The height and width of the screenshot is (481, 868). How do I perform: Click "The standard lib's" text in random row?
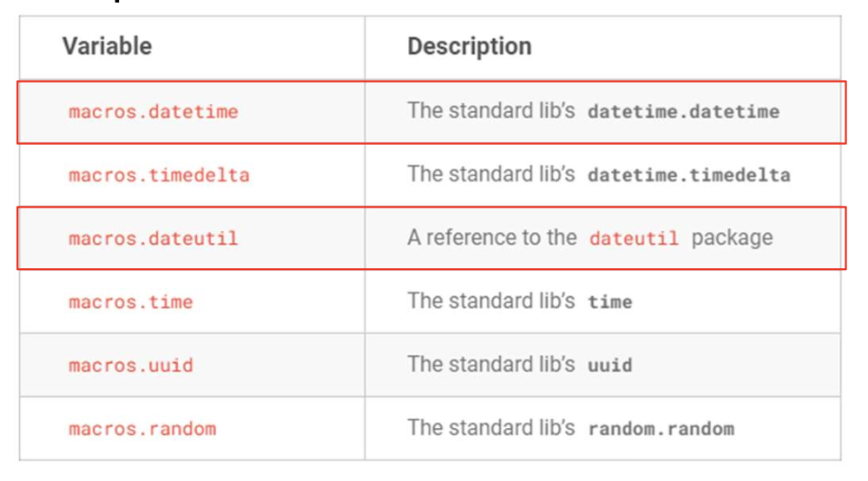click(491, 428)
